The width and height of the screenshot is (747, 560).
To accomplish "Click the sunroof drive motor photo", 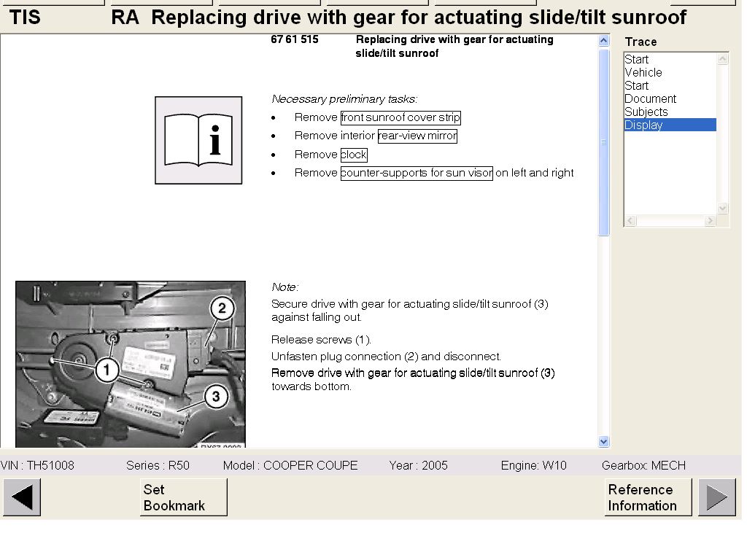I will (131, 364).
